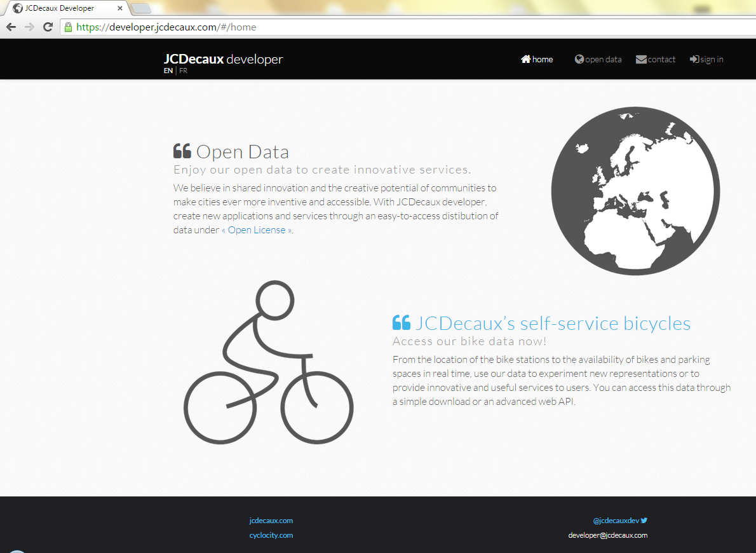
Task: Click the cyclist bicycle illustration
Action: [269, 362]
